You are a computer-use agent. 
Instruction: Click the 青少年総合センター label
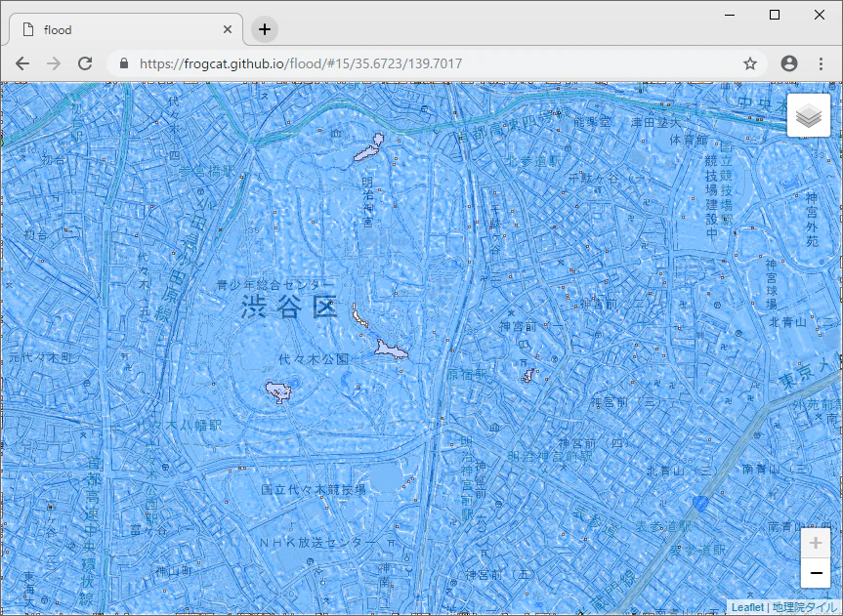coord(275,284)
